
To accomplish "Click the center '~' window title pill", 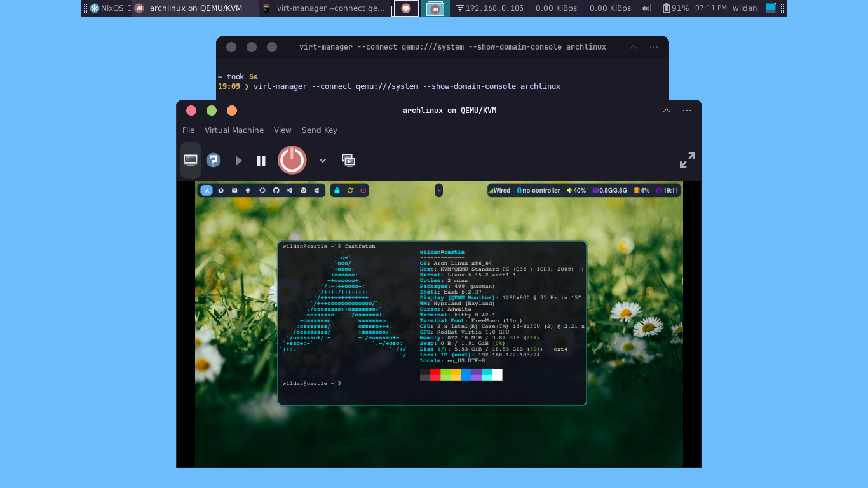I will (x=439, y=190).
